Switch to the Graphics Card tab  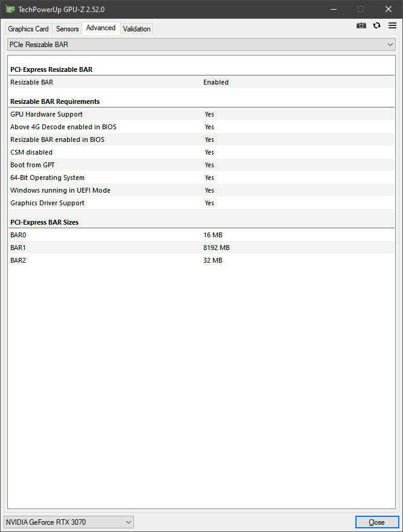coord(28,29)
